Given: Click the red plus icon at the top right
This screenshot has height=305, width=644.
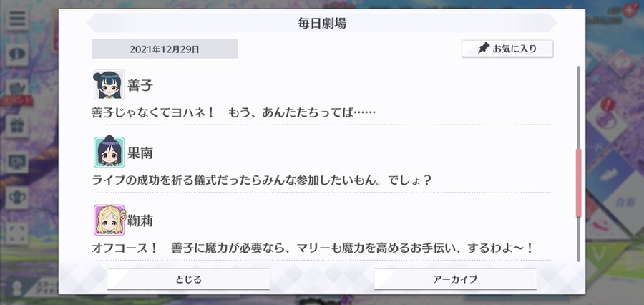Looking at the screenshot, I should click(628, 10).
